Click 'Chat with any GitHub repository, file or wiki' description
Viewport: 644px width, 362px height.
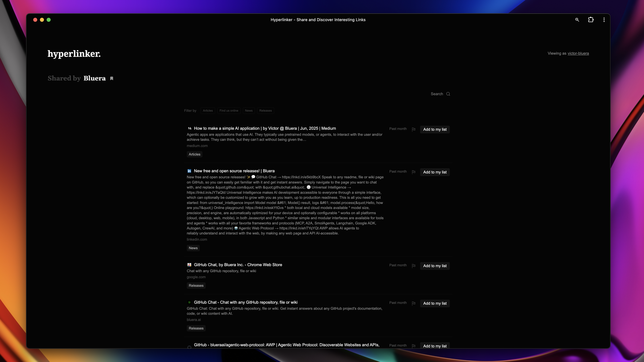point(221,271)
